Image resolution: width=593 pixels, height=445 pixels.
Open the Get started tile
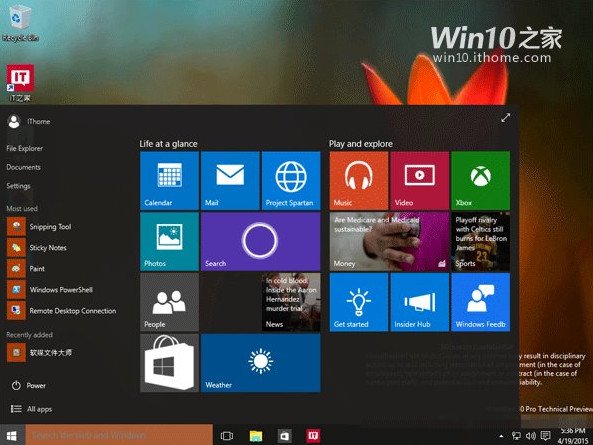click(359, 302)
